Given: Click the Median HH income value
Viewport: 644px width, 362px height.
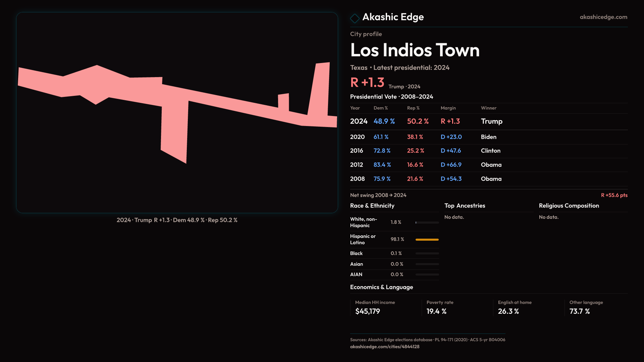Looking at the screenshot, I should pyautogui.click(x=367, y=311).
